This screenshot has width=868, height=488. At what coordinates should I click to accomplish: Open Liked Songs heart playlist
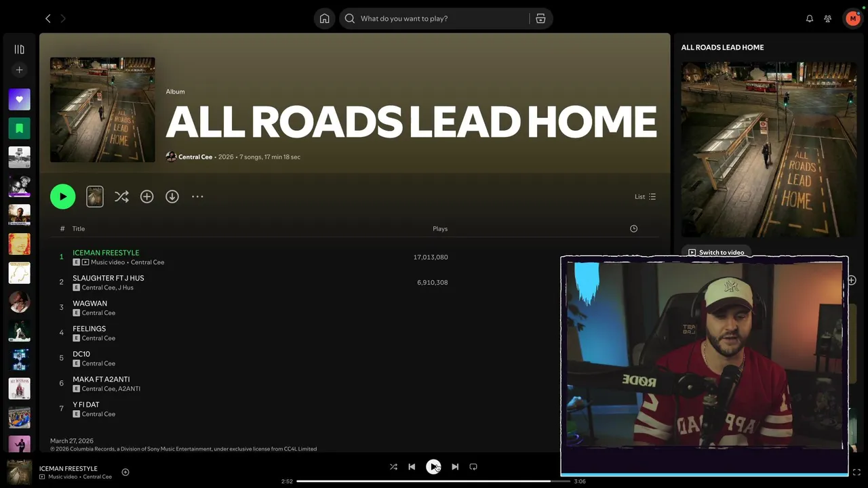[x=19, y=100]
